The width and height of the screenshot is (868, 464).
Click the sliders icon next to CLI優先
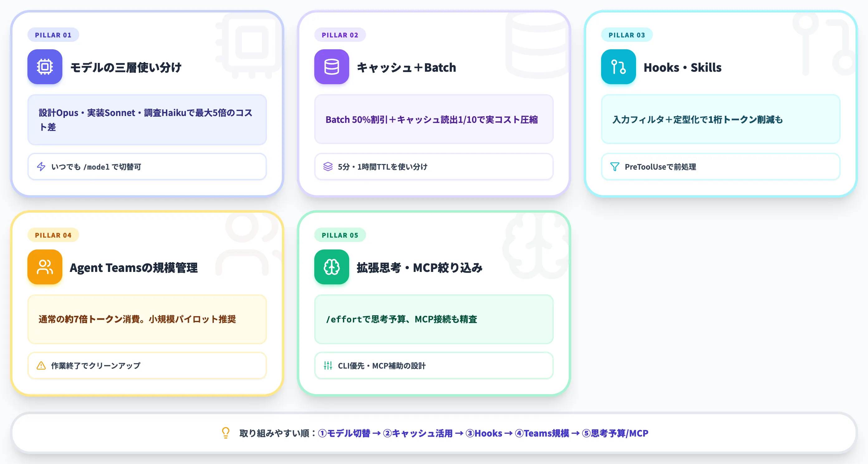pos(328,365)
